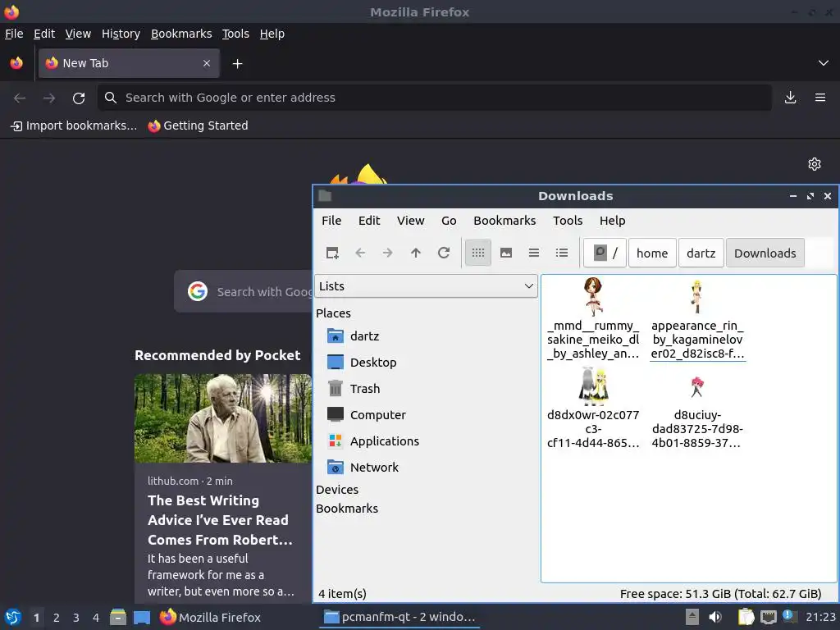Open the Firefox hamburger application menu

pos(820,98)
